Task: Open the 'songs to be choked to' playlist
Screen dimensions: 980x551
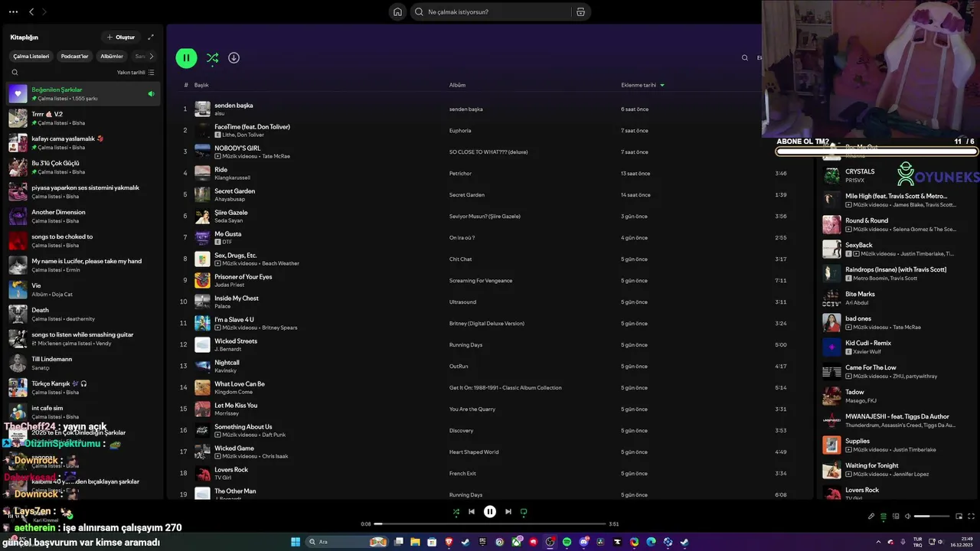Action: (x=83, y=240)
